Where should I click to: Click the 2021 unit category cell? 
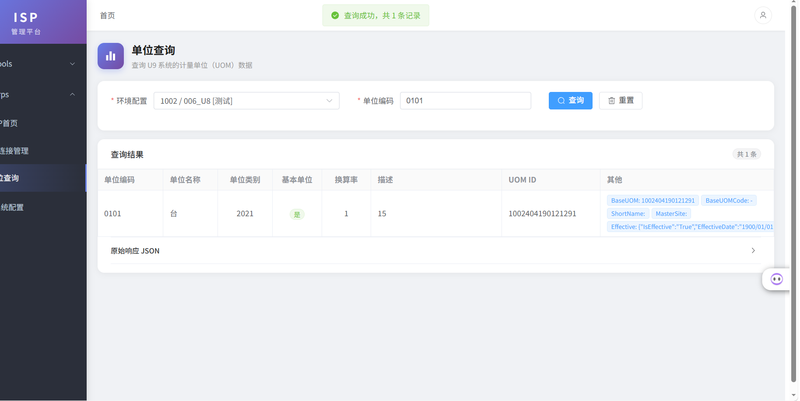(245, 213)
